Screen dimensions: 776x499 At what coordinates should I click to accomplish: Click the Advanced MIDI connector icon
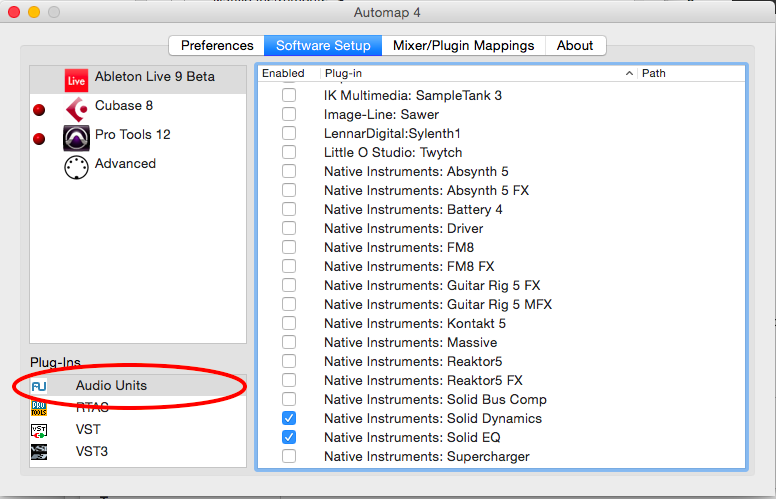(76, 167)
